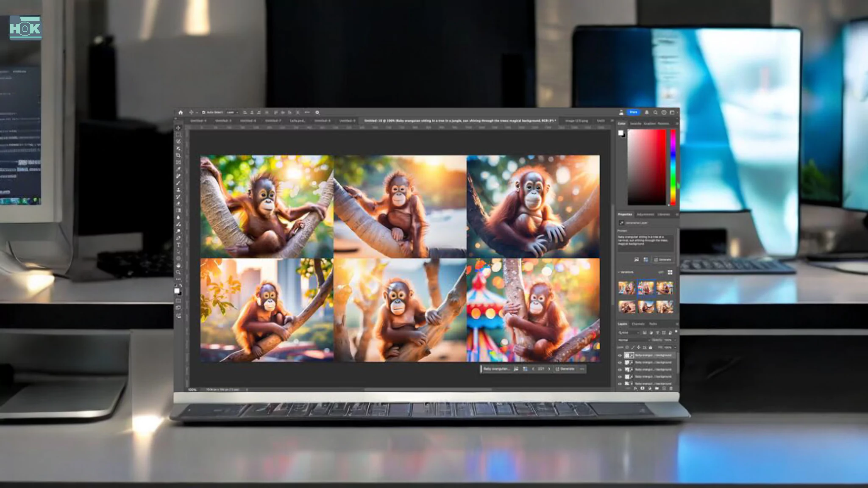Select the Horizontal Type tool
This screenshot has width=868, height=488.
178,245
